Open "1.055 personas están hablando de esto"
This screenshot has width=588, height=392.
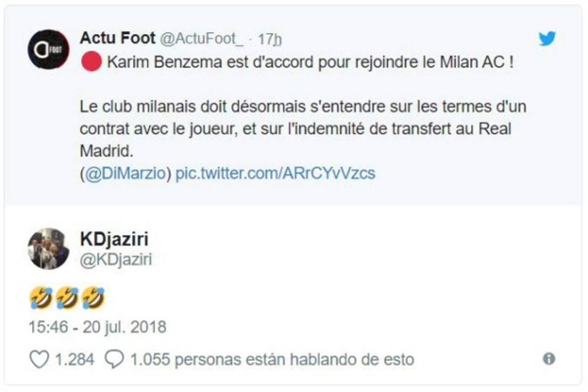[x=272, y=360]
